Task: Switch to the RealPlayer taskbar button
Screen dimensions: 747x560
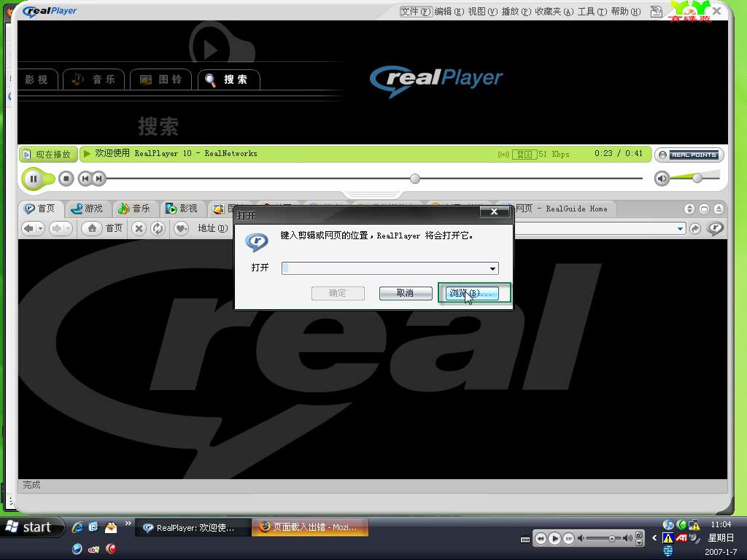Action: pos(193,528)
